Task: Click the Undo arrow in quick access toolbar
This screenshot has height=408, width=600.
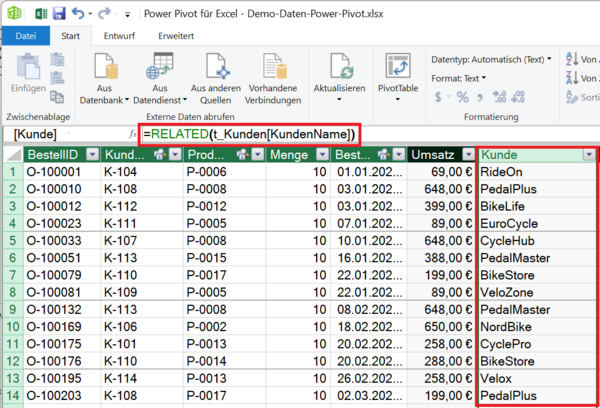Action: pyautogui.click(x=79, y=15)
